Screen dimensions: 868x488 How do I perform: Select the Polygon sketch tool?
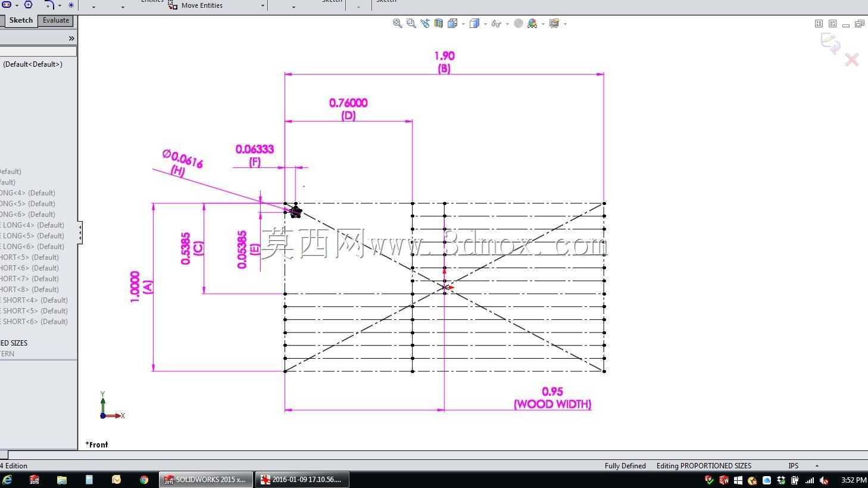[x=28, y=4]
